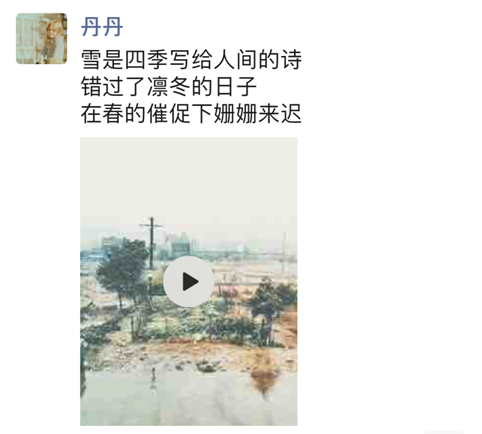This screenshot has width=482, height=434.
Task: Click the black triangle play icon
Action: click(x=190, y=282)
